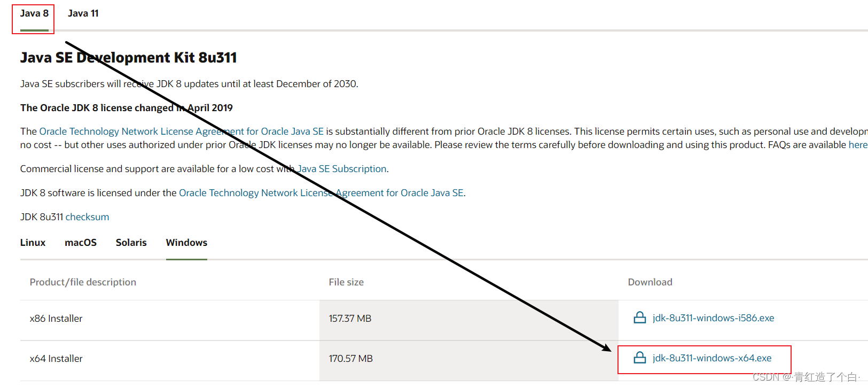Click the lock icon beside the x64 download
The width and height of the screenshot is (868, 387).
click(639, 358)
